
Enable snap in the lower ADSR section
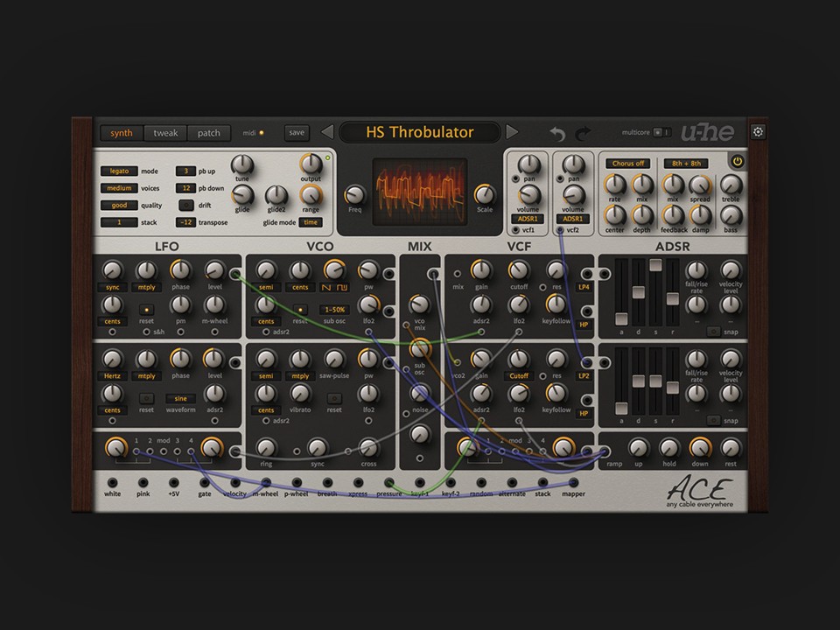pos(713,421)
